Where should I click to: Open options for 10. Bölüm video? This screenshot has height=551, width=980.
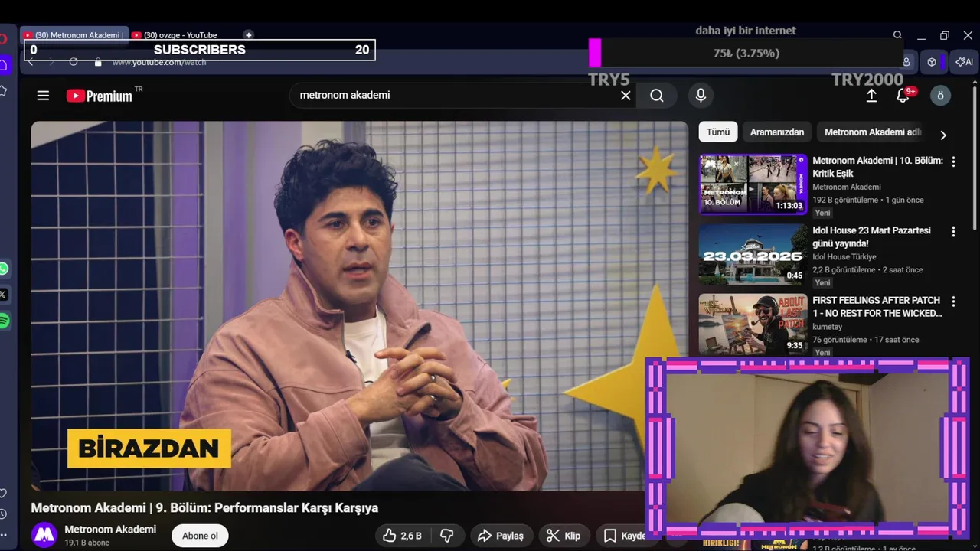pos(953,161)
